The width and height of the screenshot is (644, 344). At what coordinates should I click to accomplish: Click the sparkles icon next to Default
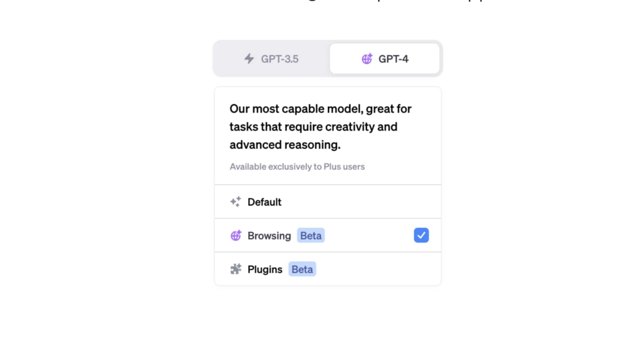(x=236, y=202)
